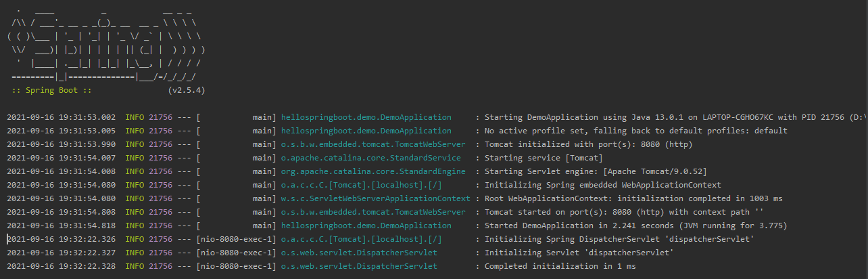Select message 'Root WebApplicationContext: initialization completed in 1003 ms'
The height and width of the screenshot is (279, 868).
[x=634, y=198]
